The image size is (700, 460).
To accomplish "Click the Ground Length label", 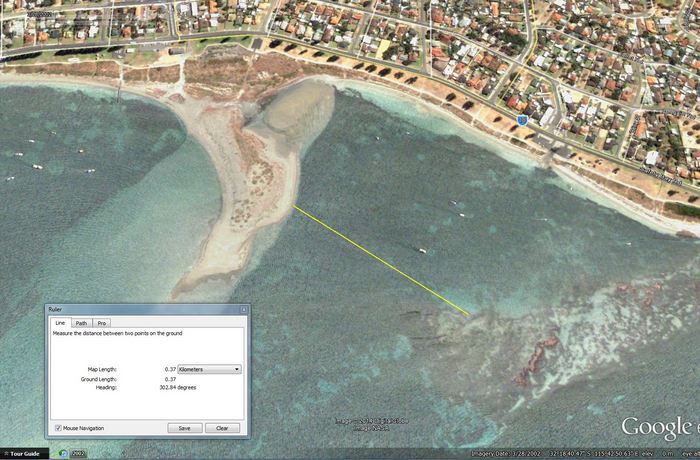I will pos(99,379).
